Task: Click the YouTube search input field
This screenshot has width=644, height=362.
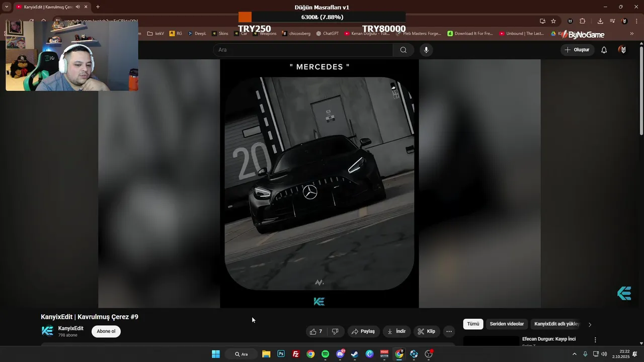Action: click(303, 50)
